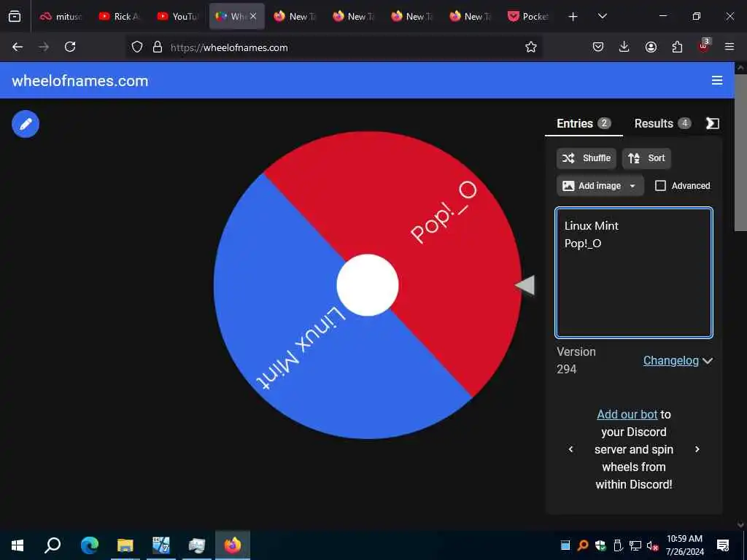The width and height of the screenshot is (747, 560).
Task: Shuffle the wheel entries
Action: 587,158
